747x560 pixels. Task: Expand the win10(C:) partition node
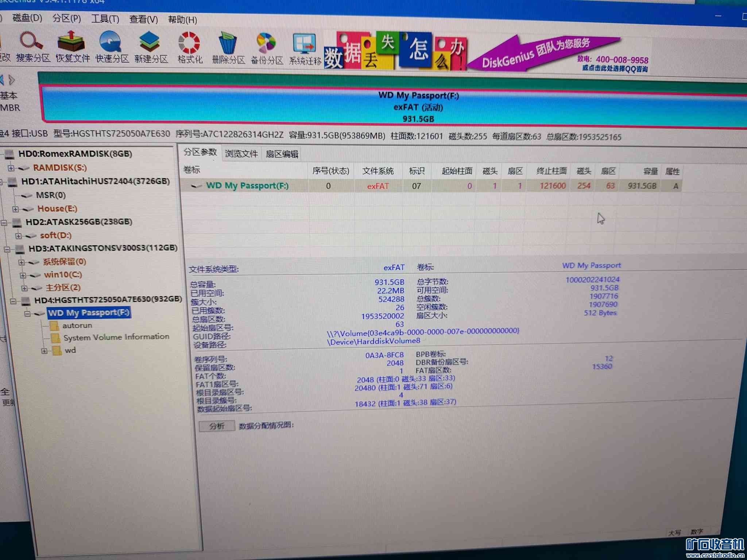[23, 275]
